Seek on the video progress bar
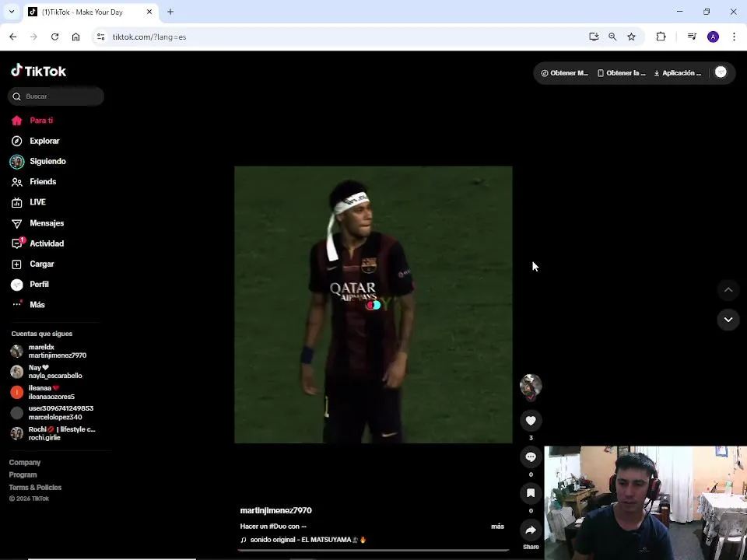 click(373, 550)
